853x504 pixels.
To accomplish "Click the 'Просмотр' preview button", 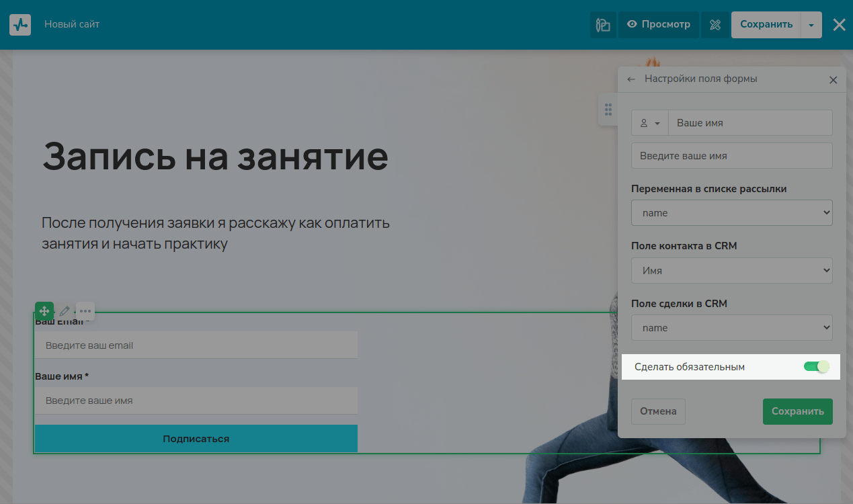I will (x=659, y=25).
